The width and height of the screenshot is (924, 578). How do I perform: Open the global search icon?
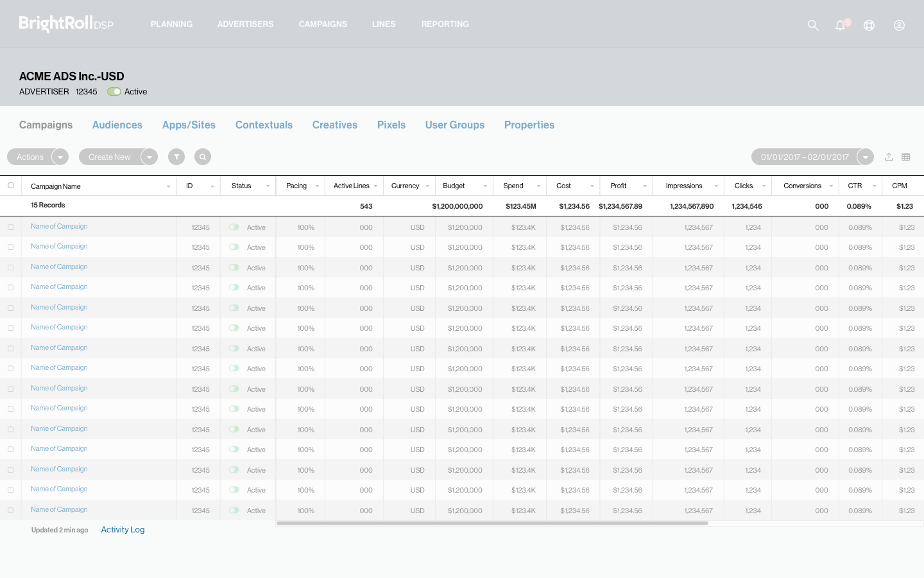tap(813, 25)
